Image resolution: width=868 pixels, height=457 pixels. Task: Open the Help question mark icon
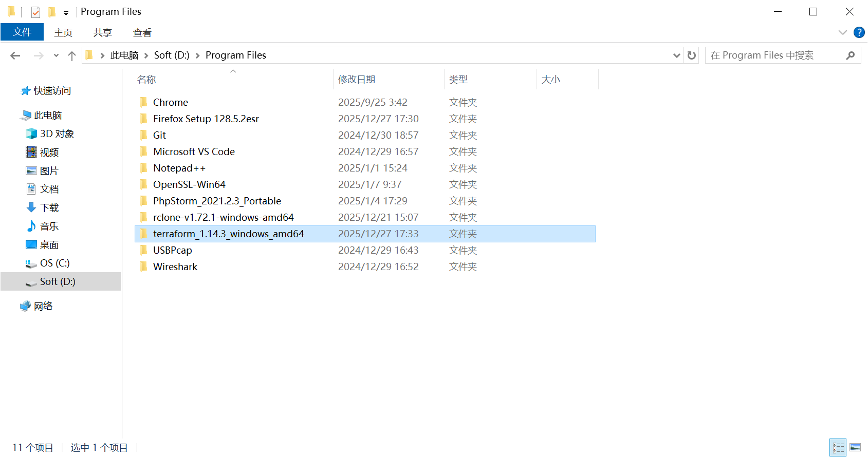pyautogui.click(x=859, y=32)
